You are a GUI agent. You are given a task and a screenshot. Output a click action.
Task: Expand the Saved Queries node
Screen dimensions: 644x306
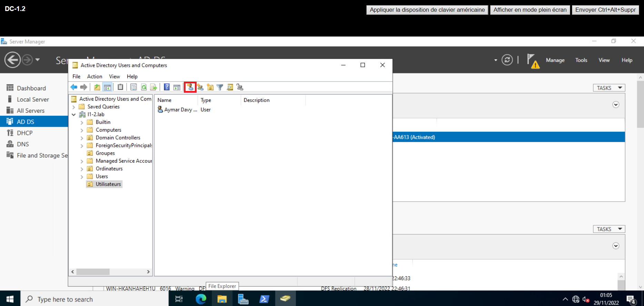(x=74, y=107)
